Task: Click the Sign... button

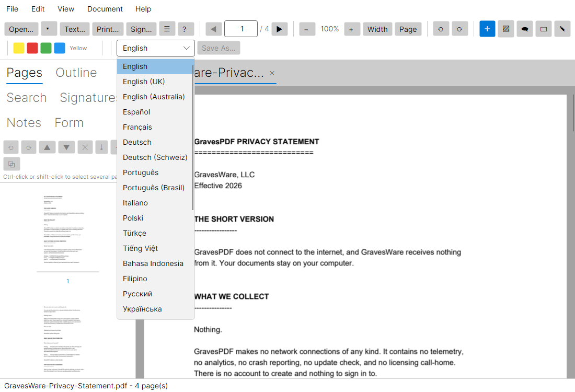Action: [x=141, y=29]
